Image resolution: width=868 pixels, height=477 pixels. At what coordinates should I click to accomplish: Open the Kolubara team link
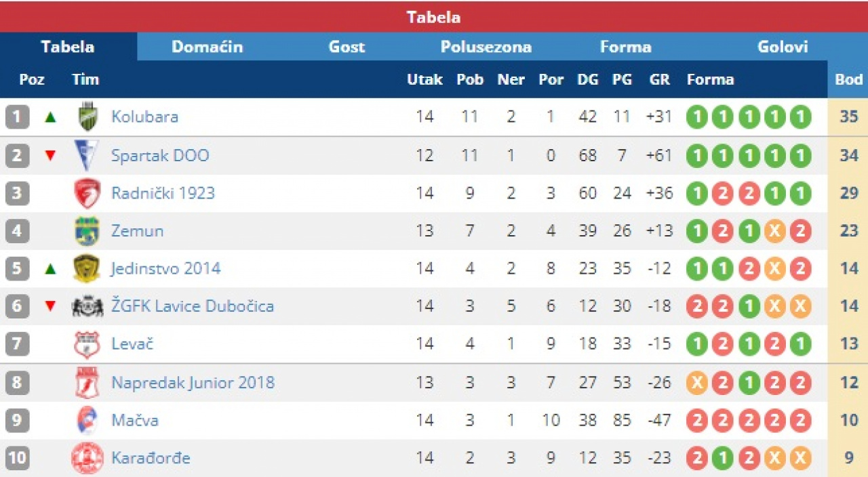click(144, 117)
